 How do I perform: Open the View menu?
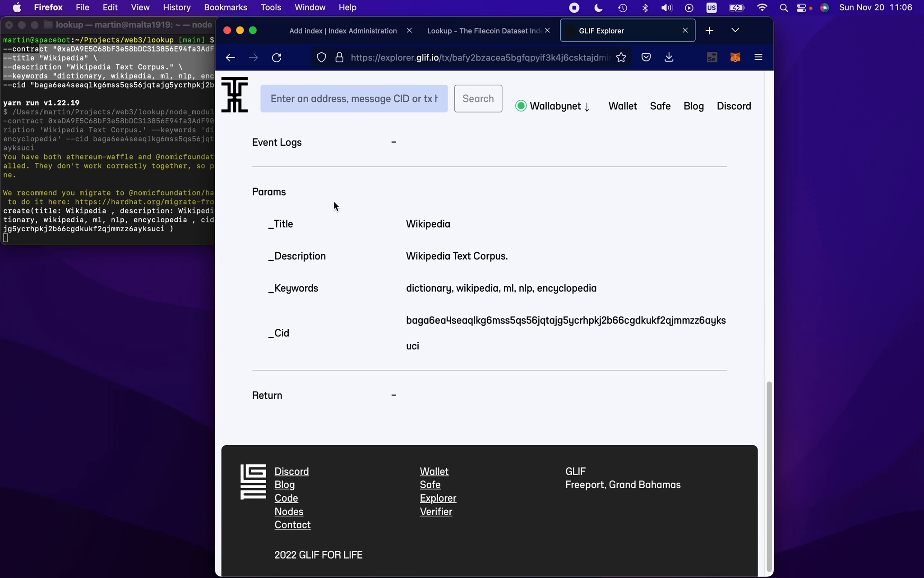(x=140, y=7)
